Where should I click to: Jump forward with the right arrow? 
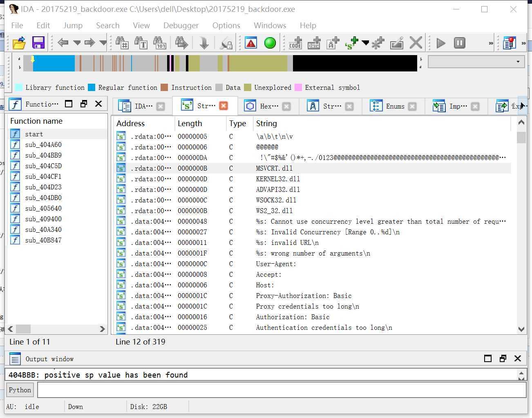point(90,42)
